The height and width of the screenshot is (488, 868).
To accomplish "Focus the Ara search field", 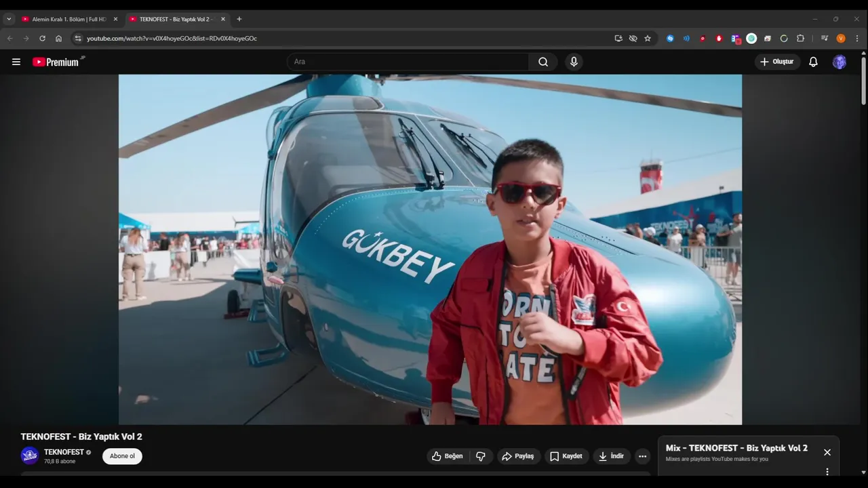I will click(x=408, y=62).
